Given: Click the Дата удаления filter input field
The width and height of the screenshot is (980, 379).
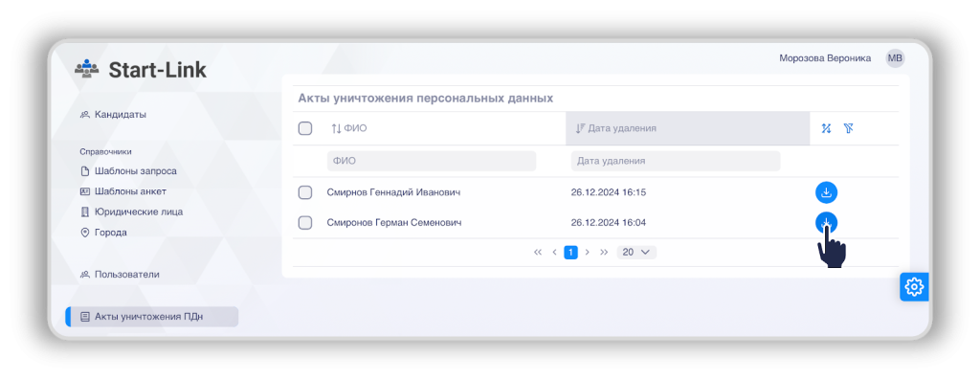Looking at the screenshot, I should pos(675,161).
